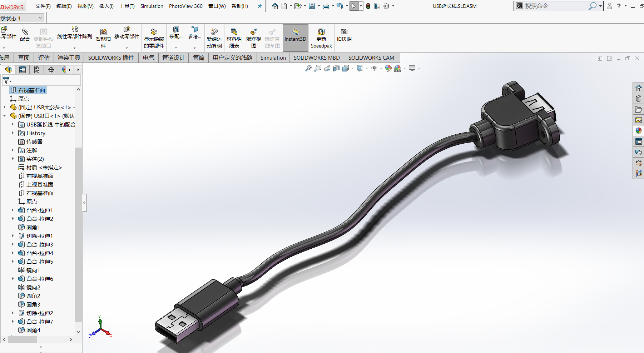Switch to the 管道设计 tab
644x353 pixels.
[174, 58]
